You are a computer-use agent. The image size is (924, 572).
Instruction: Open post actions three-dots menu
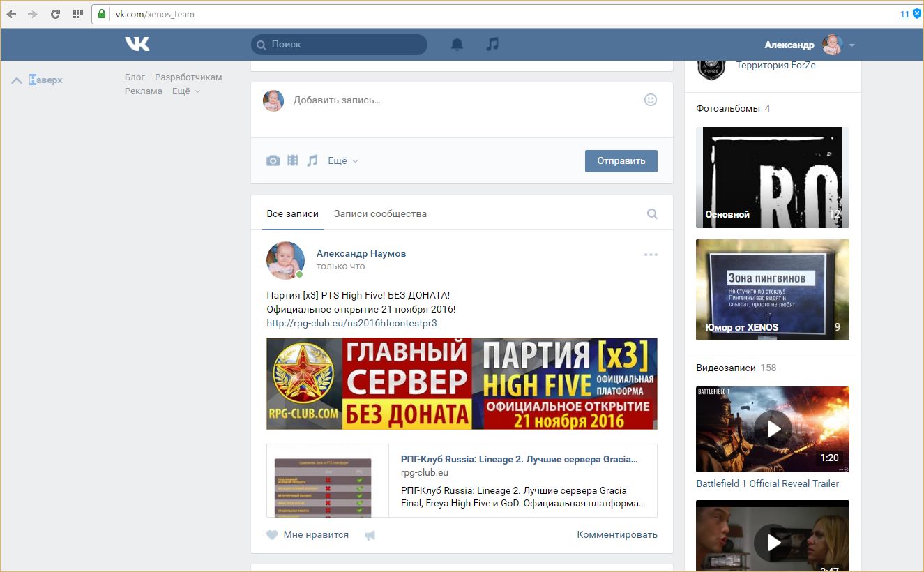point(650,255)
